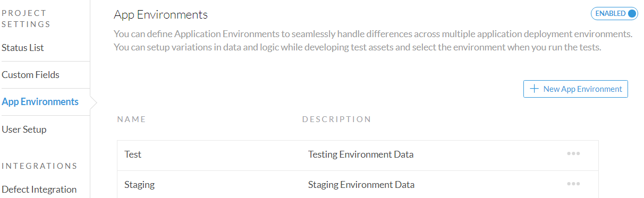Click the Application Environments description paragraph
644x198 pixels.
click(373, 41)
